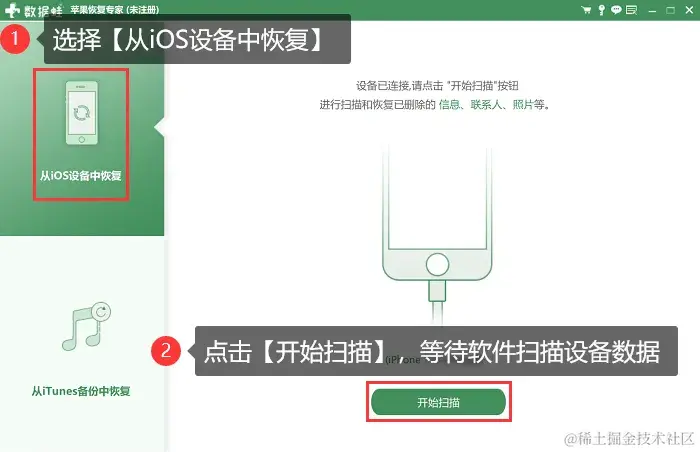Click the 联系人 green link
The height and width of the screenshot is (452, 700).
[x=486, y=105]
